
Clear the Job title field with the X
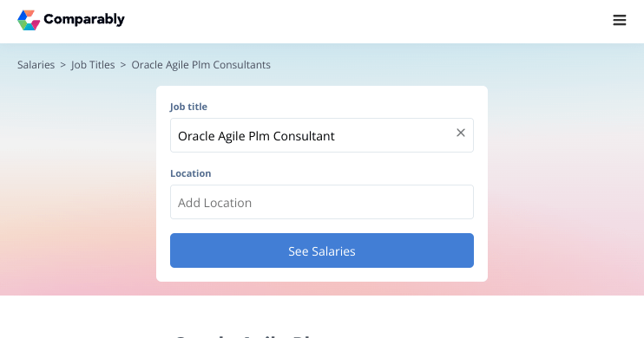tap(461, 133)
